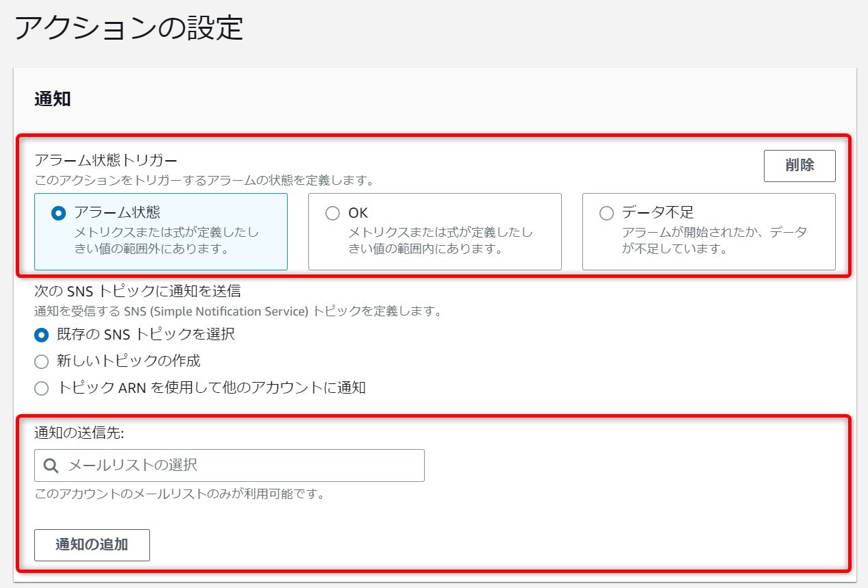Screen dimensions: 868x588
Task: Click the 削除 button to remove notification
Action: tap(799, 165)
